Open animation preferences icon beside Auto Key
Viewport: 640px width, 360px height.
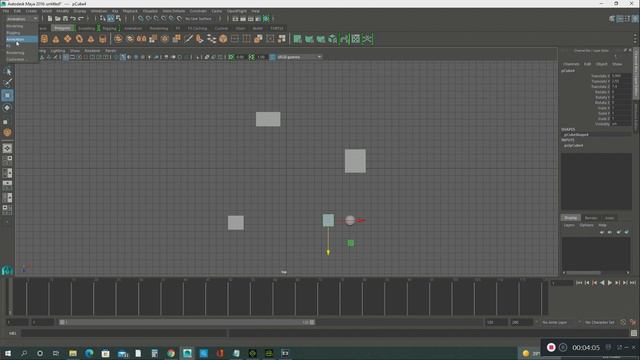pyautogui.click(x=633, y=322)
